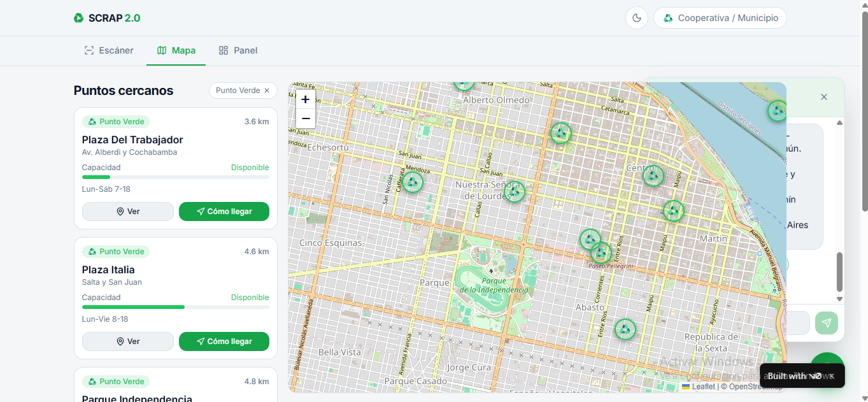Click 'Disponible' on Plaza Del Trabajador card
The width and height of the screenshot is (868, 402).
[250, 168]
